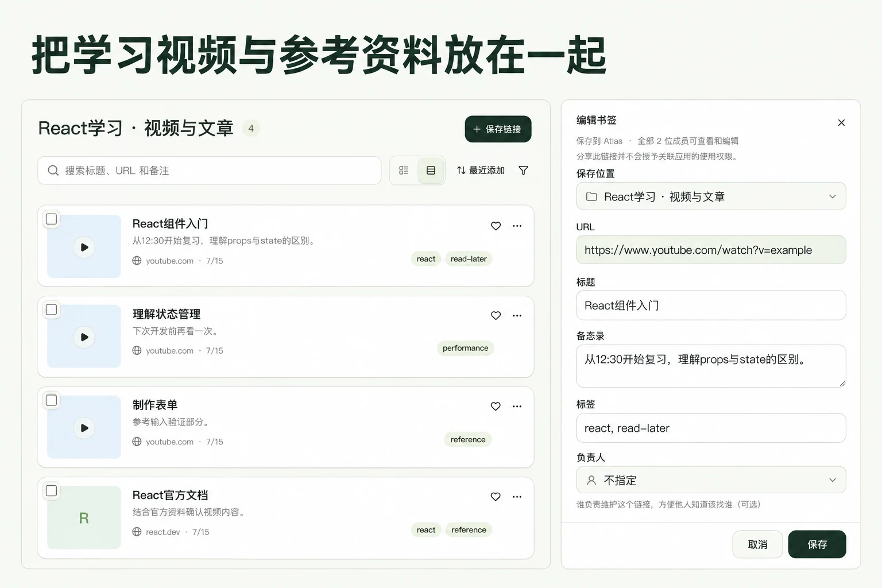Screen dimensions: 882x588
Task: Favorite the 理解状态管理 bookmark
Action: click(496, 316)
